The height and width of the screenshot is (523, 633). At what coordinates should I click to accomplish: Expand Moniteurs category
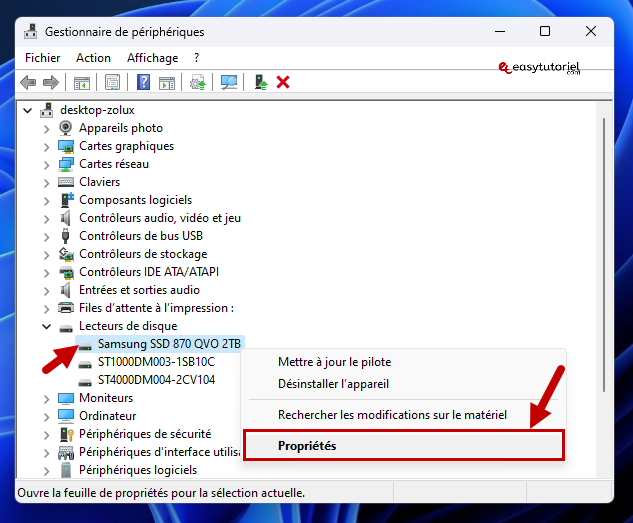coord(46,399)
